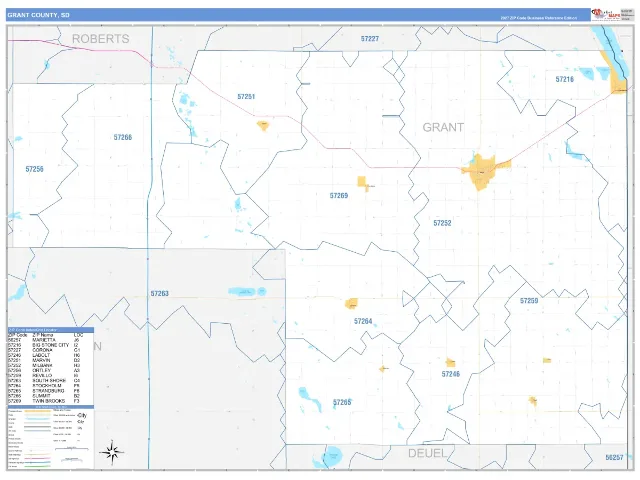Select the STOCKHOLM row in locator table

(51, 385)
